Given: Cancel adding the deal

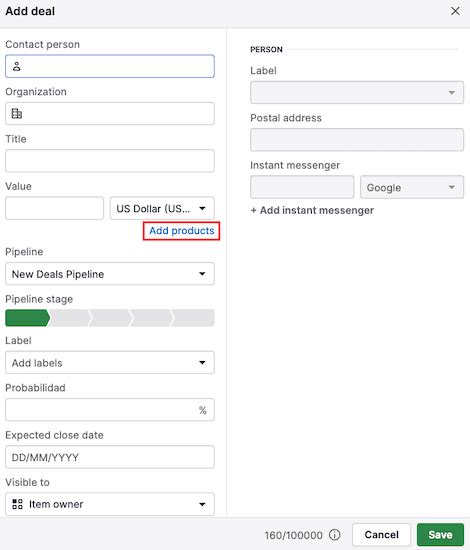Looking at the screenshot, I should pos(381,535).
